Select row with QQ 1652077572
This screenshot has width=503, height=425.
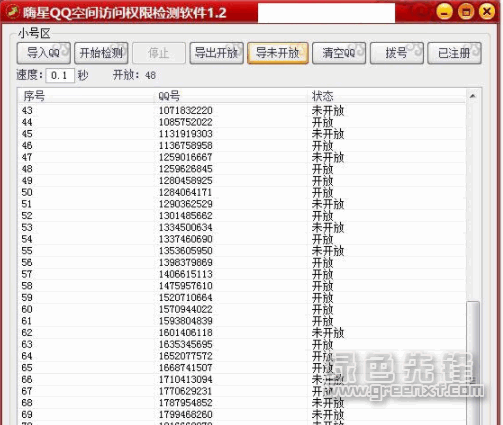point(242,356)
